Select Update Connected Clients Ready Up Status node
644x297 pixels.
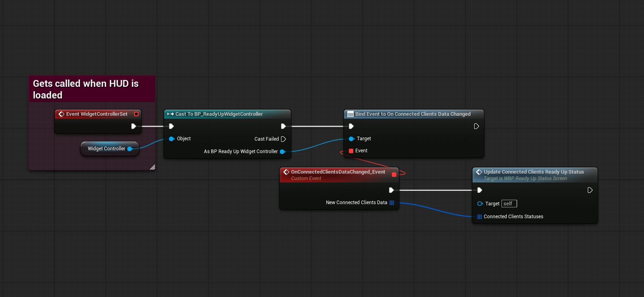point(534,172)
